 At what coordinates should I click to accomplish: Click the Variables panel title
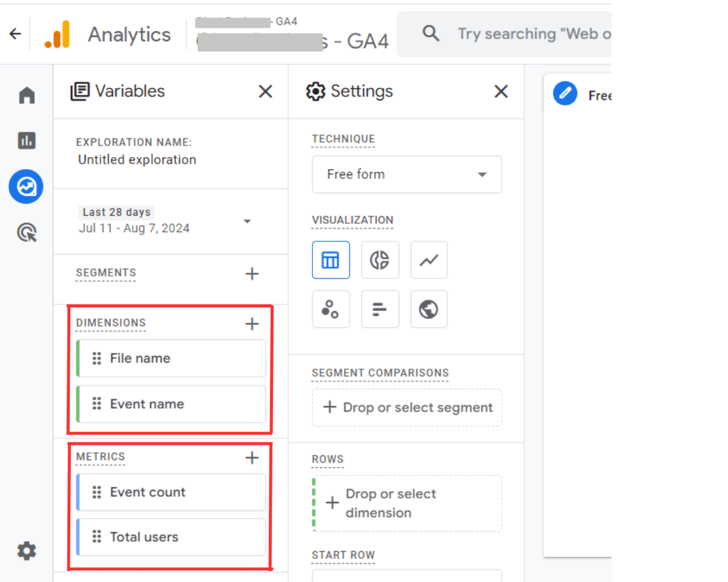pyautogui.click(x=130, y=92)
